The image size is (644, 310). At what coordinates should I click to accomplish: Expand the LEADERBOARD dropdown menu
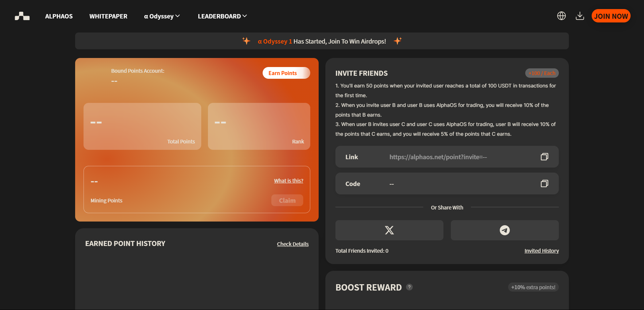click(x=222, y=16)
